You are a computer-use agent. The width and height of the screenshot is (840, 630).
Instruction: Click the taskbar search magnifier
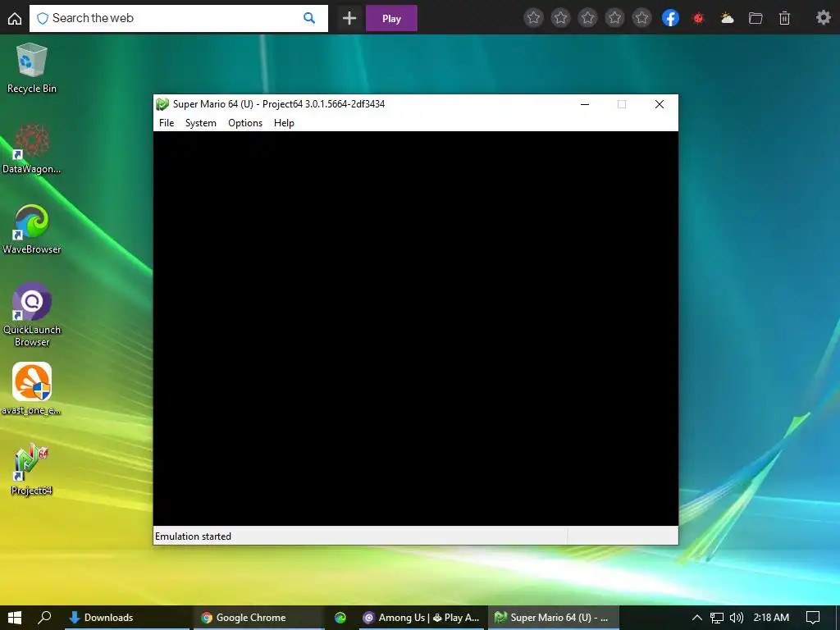pos(44,618)
